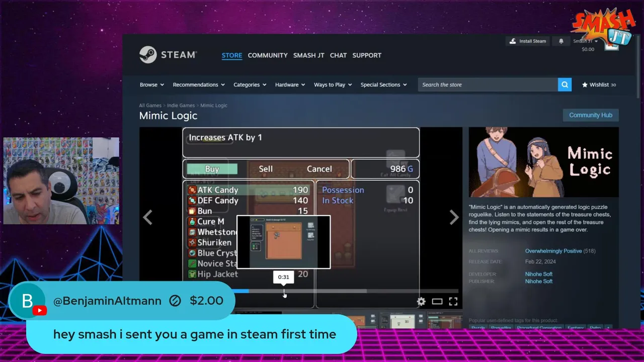This screenshot has height=362, width=644.
Task: Open the Smash JT account dropdown
Action: point(585,41)
